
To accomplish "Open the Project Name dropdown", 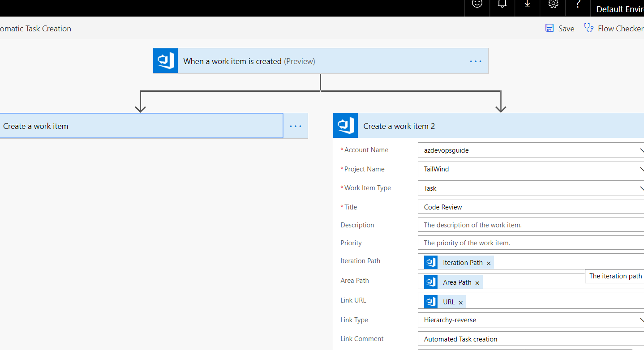I will (531, 169).
